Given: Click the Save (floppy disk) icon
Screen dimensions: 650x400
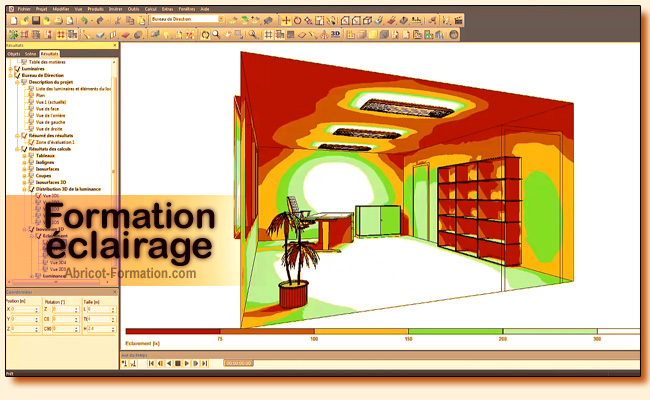Looking at the screenshot, I should (36, 20).
